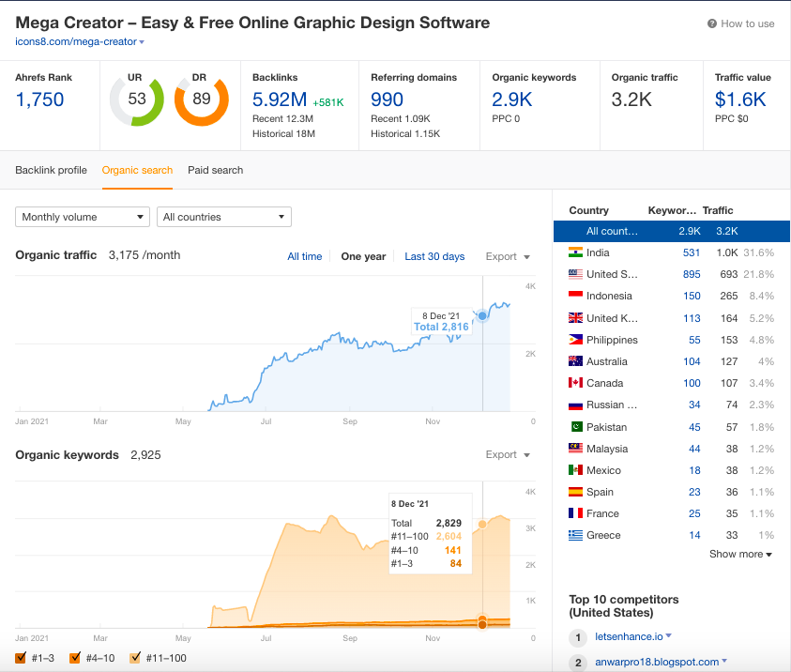Open dropdown arrow next to anwarpro18.blogspot.com
The height and width of the screenshot is (672, 791).
[724, 661]
